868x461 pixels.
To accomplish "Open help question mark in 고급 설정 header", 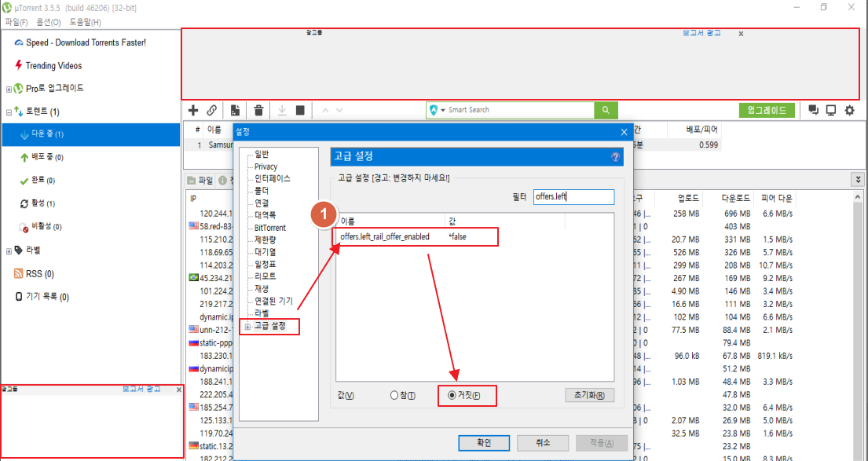I will point(615,157).
